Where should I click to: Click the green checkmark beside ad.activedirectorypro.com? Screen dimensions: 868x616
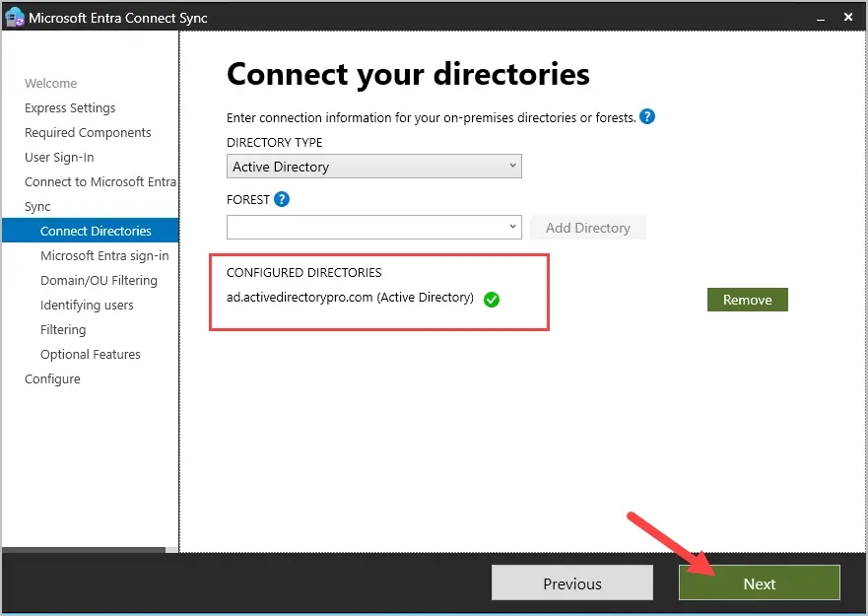coord(492,300)
